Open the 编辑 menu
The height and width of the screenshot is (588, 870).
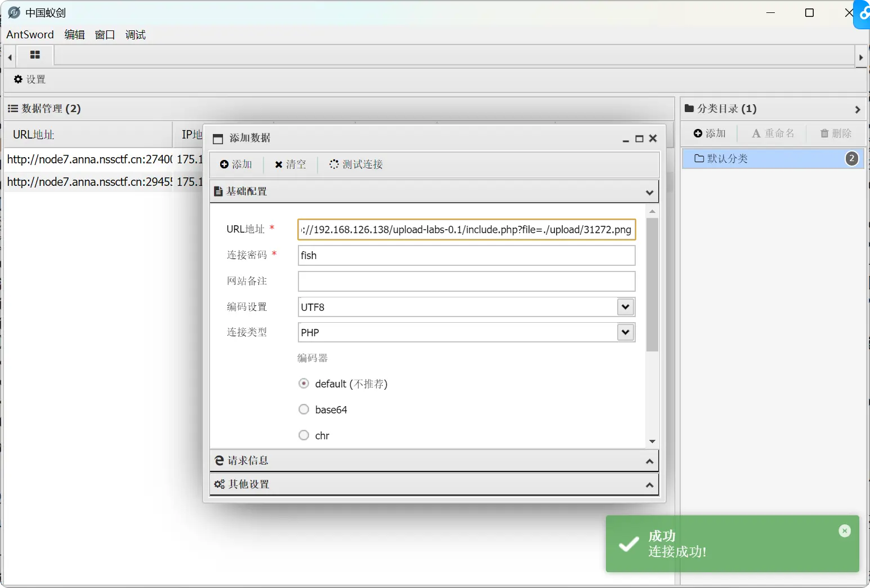pos(74,34)
